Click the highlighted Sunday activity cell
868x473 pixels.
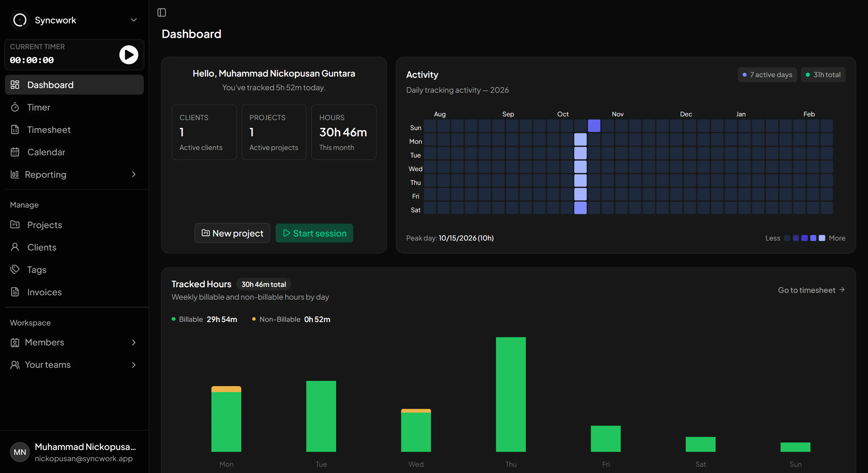[x=594, y=126]
